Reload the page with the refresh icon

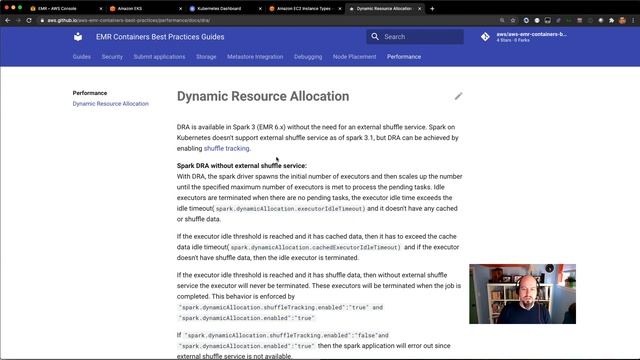click(x=29, y=20)
